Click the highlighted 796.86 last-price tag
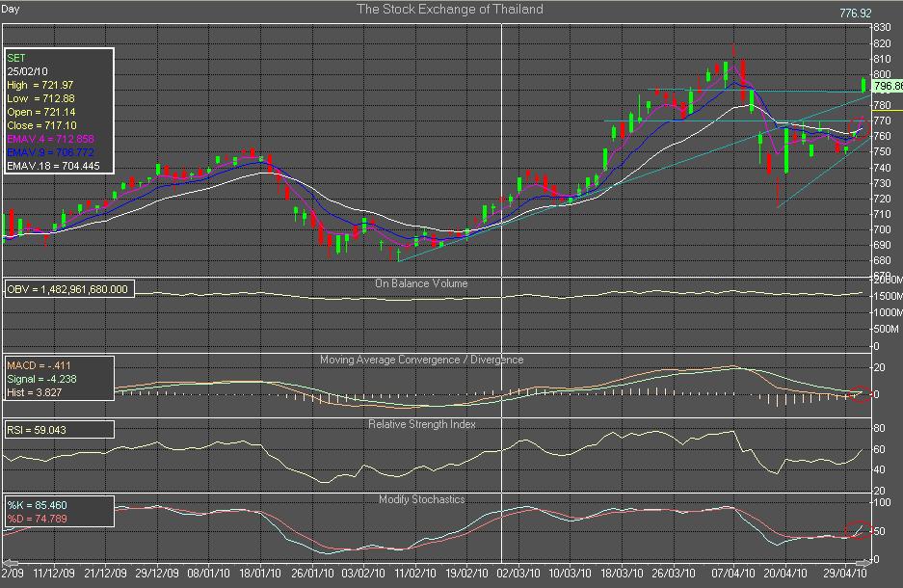Screen dimensions: 903x588 coord(888,87)
